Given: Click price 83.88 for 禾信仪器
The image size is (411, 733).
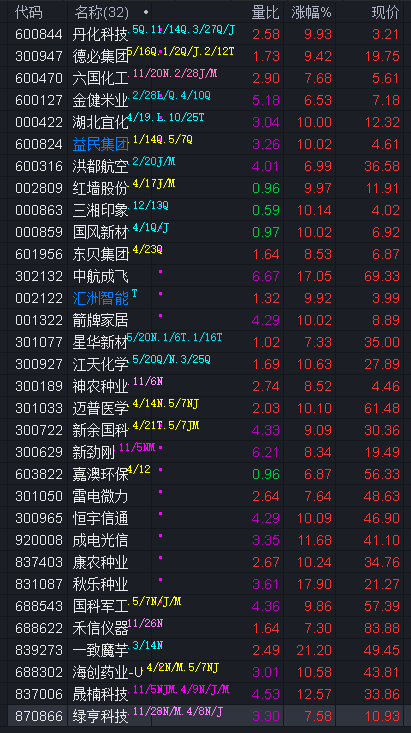Looking at the screenshot, I should coord(382,627).
